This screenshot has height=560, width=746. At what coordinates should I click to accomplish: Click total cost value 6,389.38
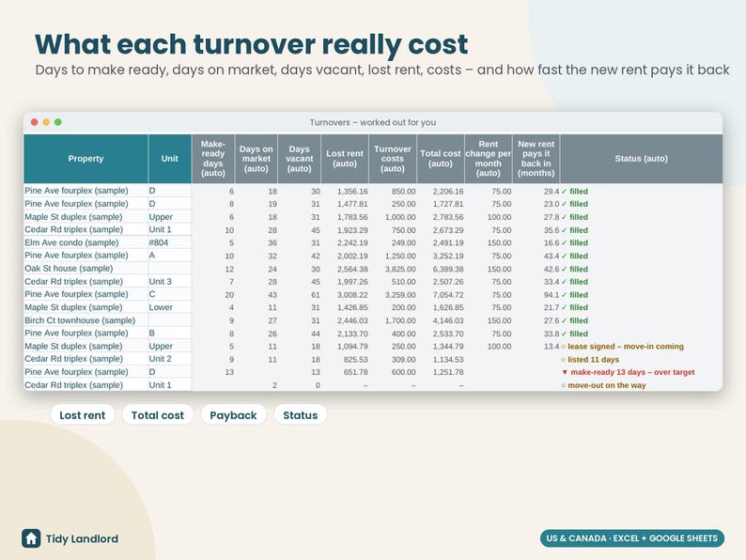click(448, 270)
